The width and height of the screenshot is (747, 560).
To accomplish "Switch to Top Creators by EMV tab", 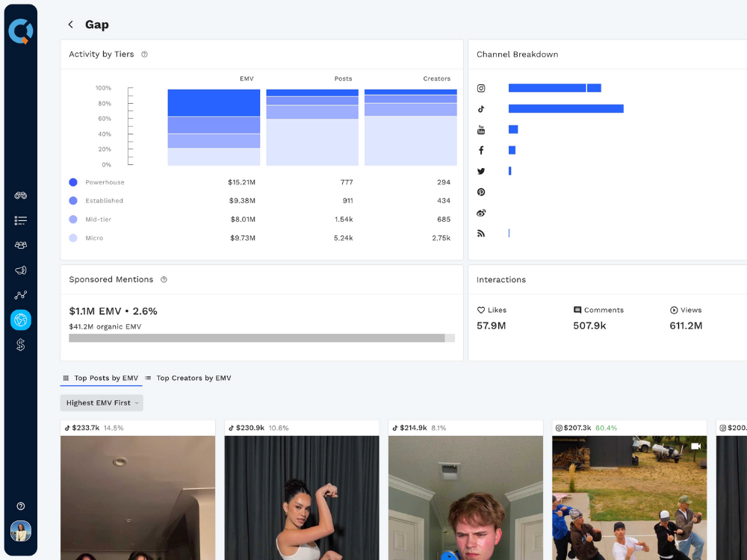I will (188, 379).
